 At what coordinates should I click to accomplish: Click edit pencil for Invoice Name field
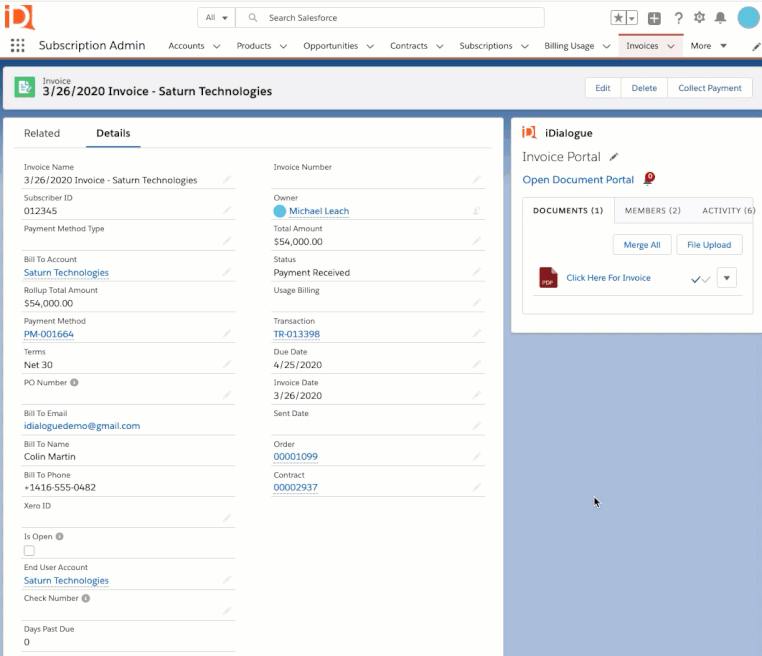point(227,180)
